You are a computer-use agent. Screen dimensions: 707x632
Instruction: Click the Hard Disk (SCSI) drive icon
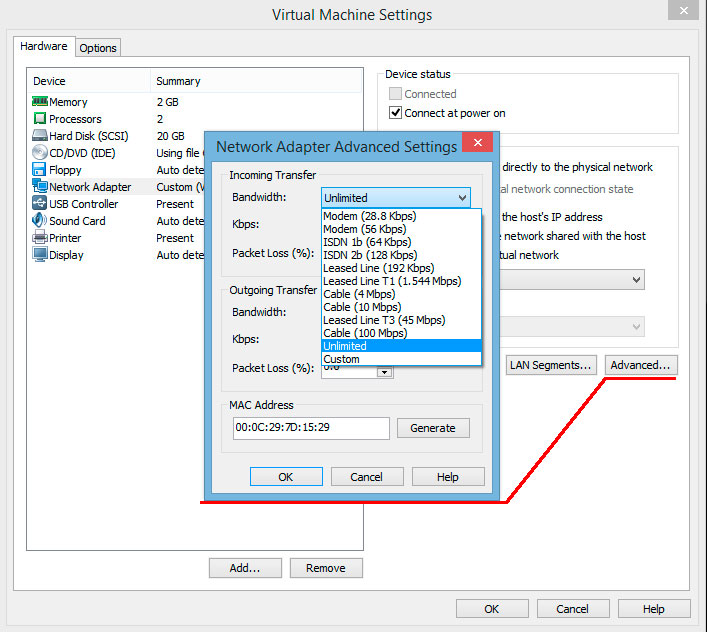[x=40, y=135]
